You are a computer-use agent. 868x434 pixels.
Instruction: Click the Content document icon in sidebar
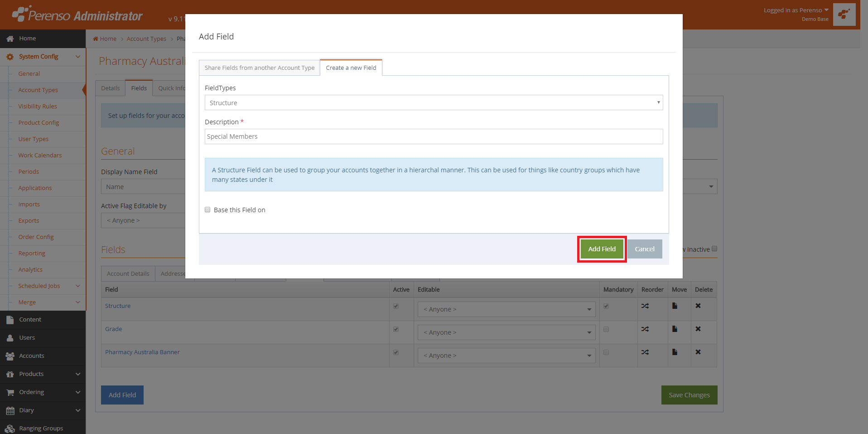(x=10, y=320)
